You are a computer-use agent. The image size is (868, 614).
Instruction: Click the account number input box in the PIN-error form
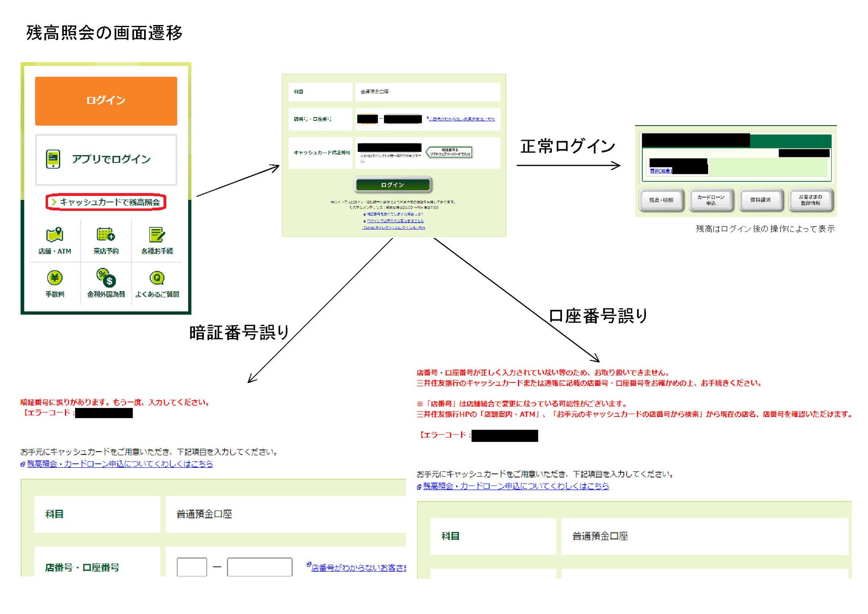click(x=260, y=567)
